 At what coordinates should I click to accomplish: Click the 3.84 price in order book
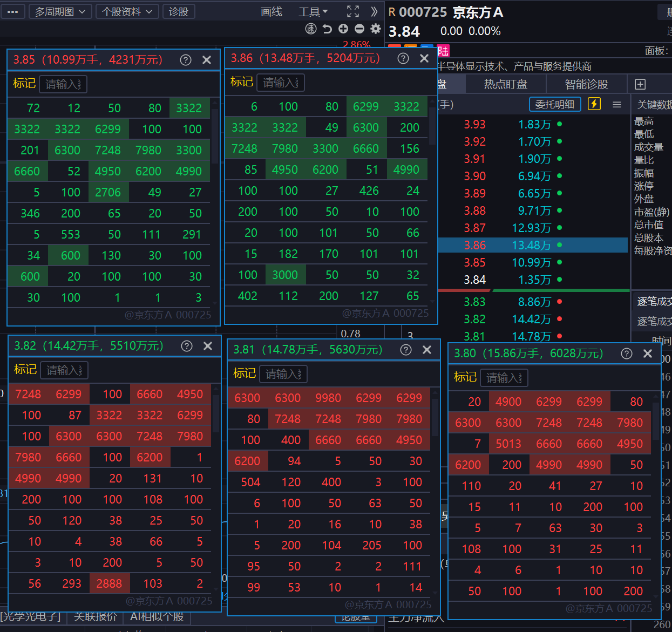(475, 280)
